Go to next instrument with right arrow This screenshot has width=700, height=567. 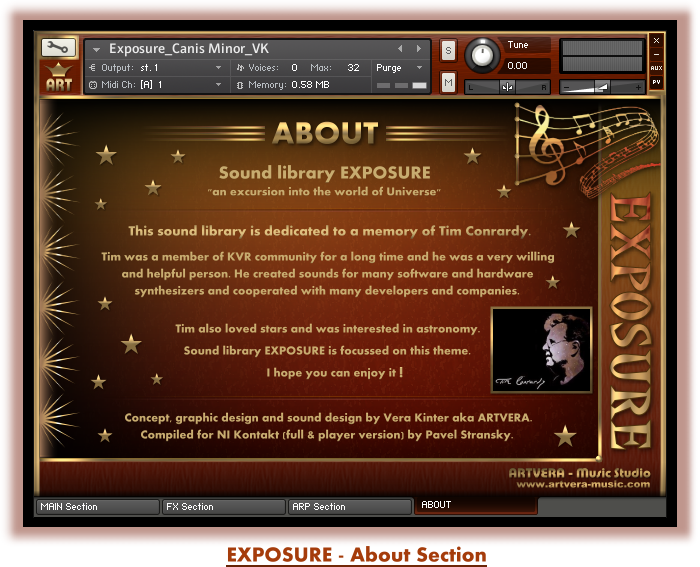pos(419,48)
